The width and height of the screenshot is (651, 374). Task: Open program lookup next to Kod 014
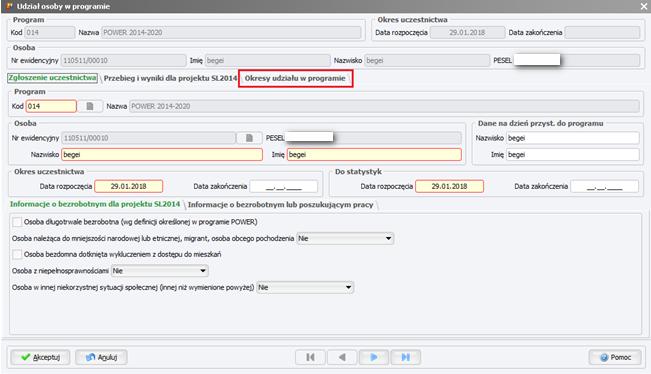[x=90, y=106]
